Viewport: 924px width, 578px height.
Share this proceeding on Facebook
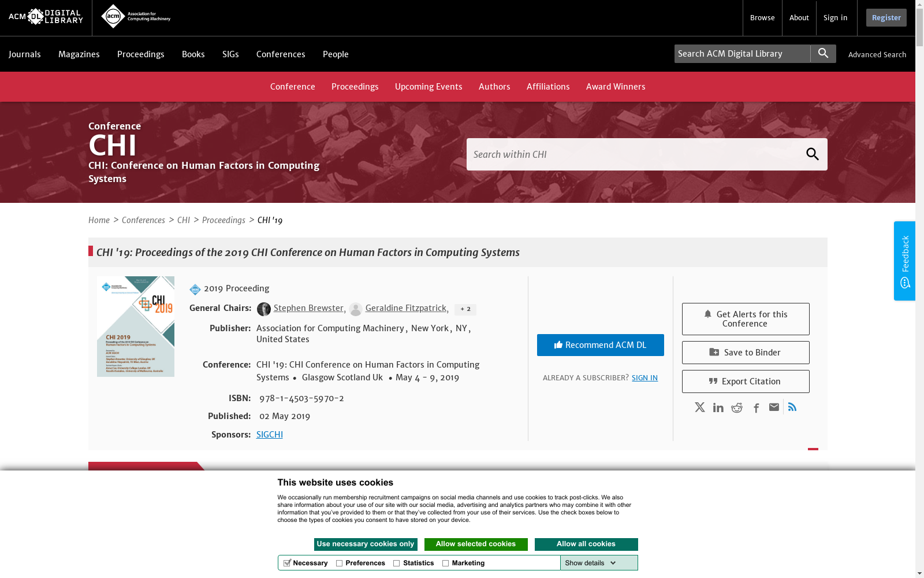[756, 408]
